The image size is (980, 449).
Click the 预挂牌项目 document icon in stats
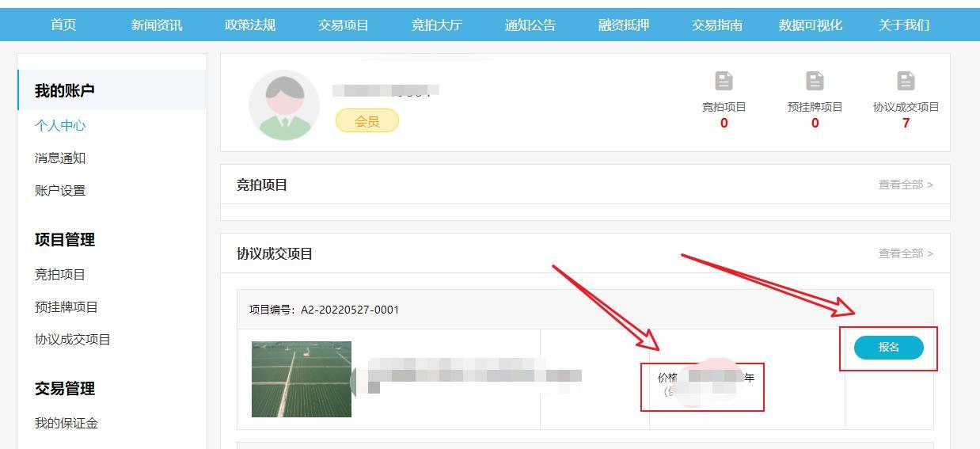(815, 81)
